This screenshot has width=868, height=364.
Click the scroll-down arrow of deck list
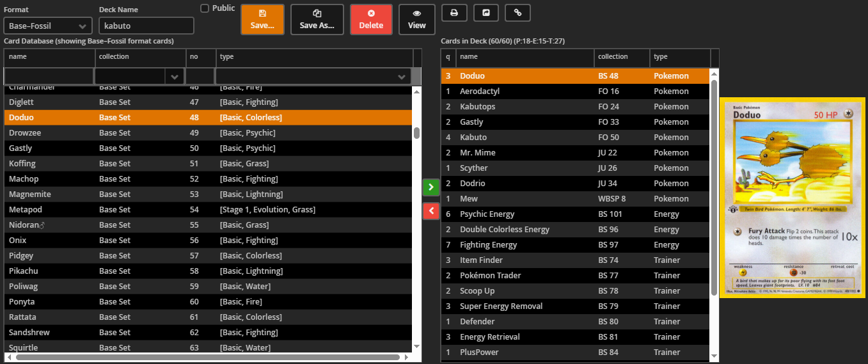click(714, 356)
